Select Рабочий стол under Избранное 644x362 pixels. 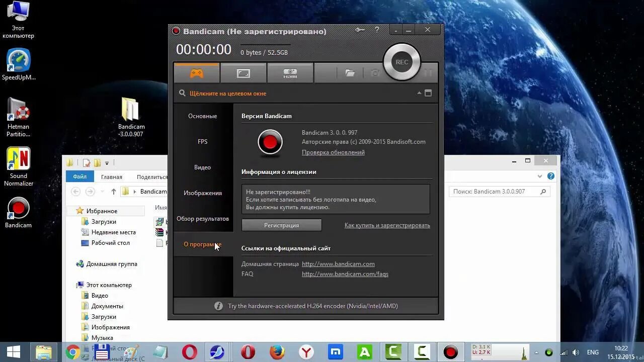[x=111, y=243]
